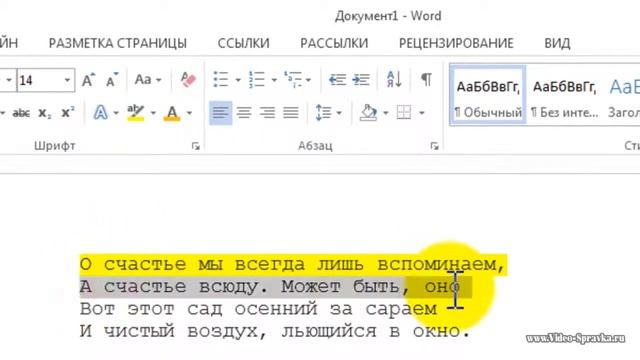Viewport: 640px width, 360px height.
Task: Expand bullet library dropdown arrow
Action: [238, 80]
